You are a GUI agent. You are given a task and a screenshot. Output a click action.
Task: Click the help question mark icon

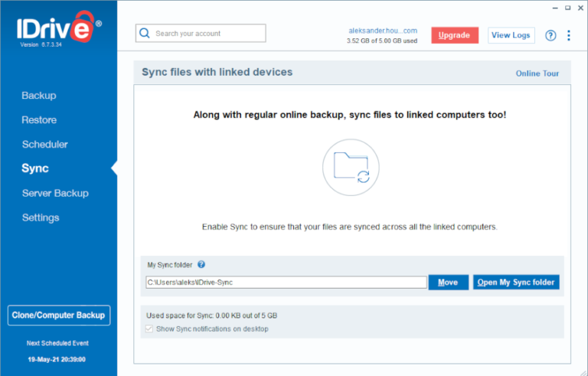[x=550, y=36]
